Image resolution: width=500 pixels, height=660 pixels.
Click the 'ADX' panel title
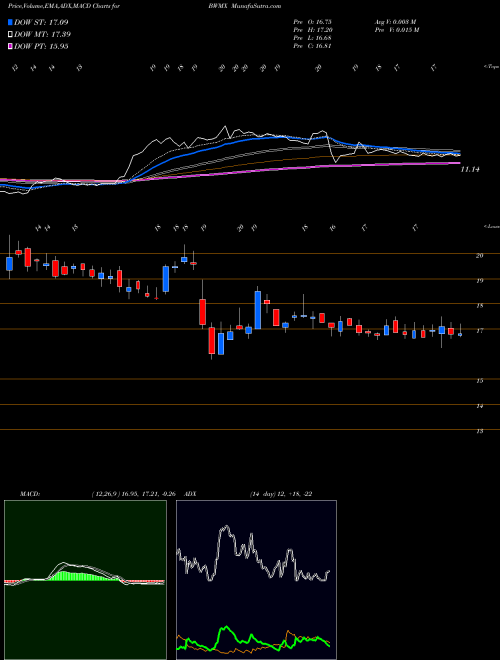click(191, 494)
